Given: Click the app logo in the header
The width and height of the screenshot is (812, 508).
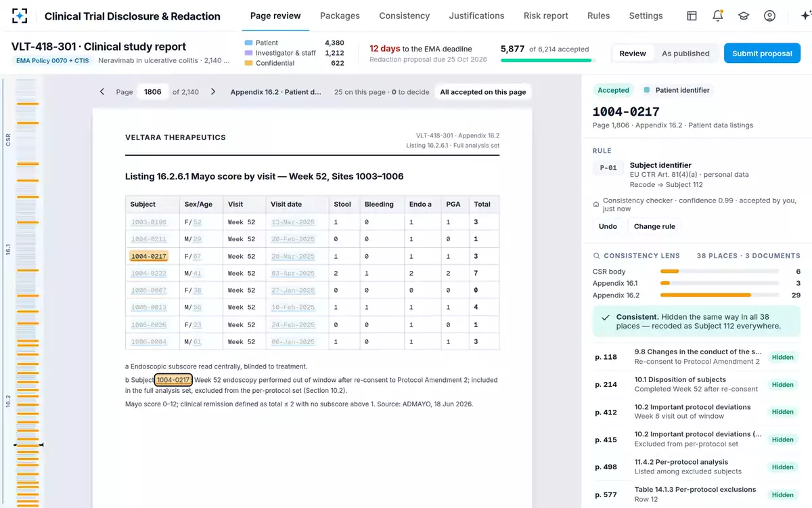Looking at the screenshot, I should pos(20,16).
